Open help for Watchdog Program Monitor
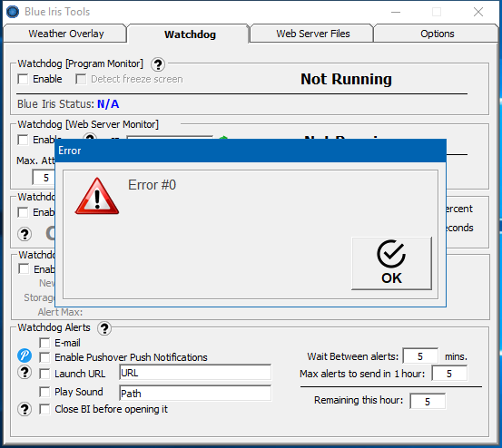 click(158, 64)
